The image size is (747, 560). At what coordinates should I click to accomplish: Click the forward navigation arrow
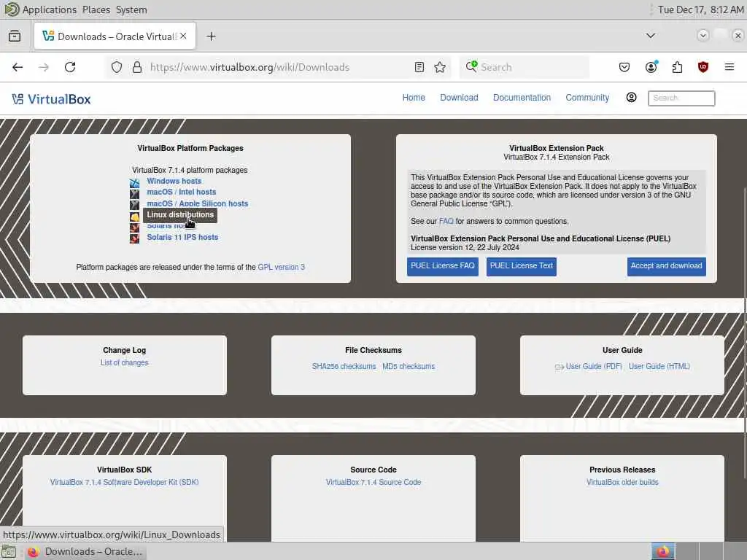coord(44,67)
